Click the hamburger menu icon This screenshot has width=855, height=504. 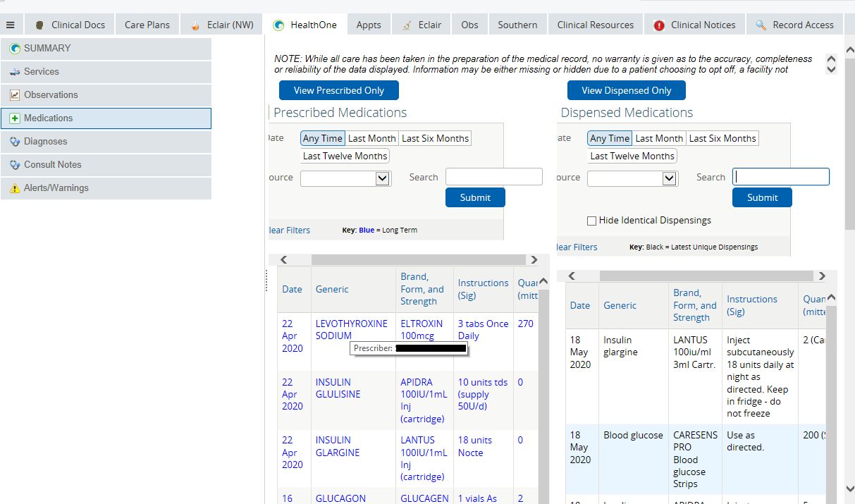11,25
